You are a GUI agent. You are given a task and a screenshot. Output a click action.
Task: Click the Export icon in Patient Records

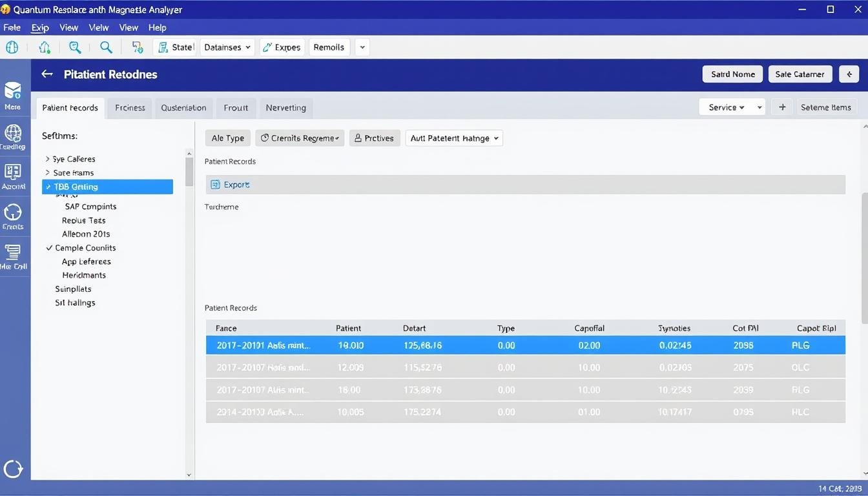coord(216,185)
